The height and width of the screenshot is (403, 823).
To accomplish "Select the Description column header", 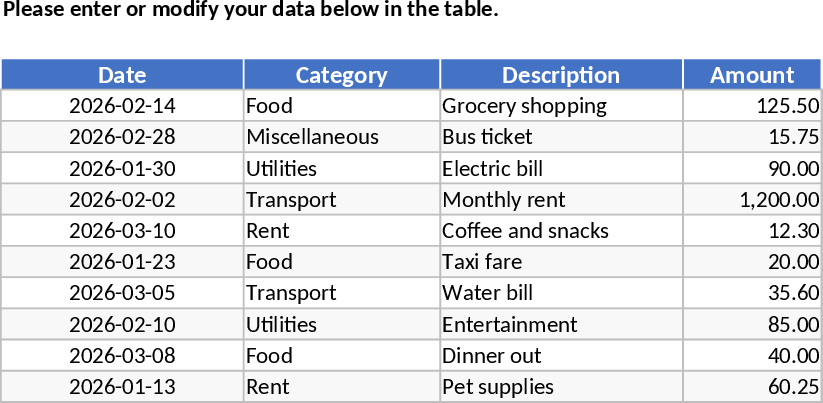I will point(560,75).
